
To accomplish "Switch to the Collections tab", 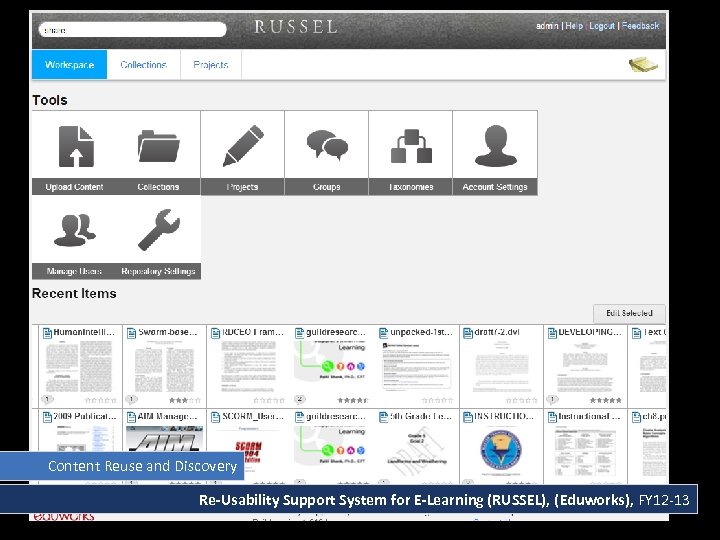I will click(x=143, y=65).
